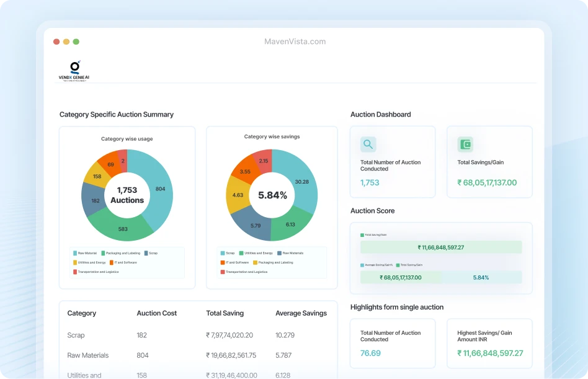Viewport: 588px width, 379px height.
Task: Toggle Raw Materials in the savings chart legend
Action: [x=290, y=253]
